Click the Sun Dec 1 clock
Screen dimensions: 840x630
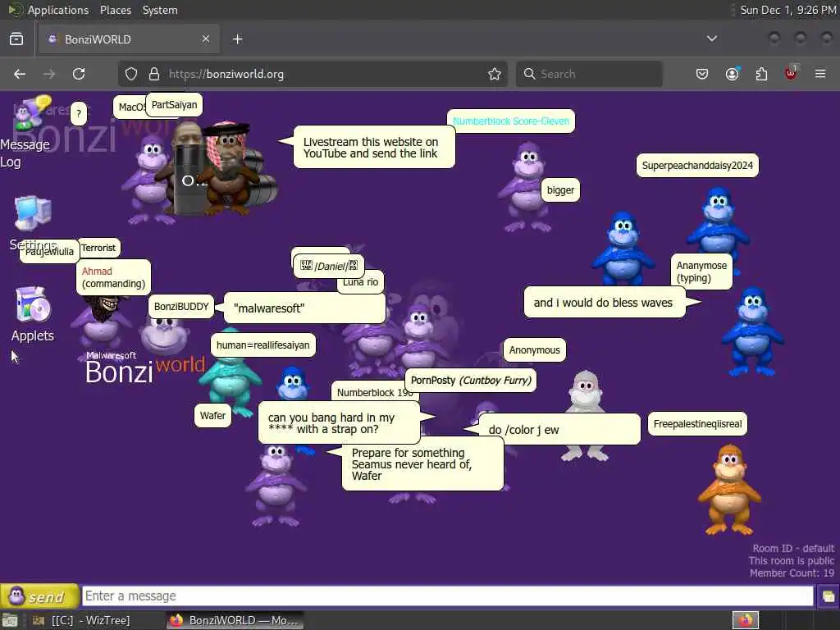pos(787,10)
